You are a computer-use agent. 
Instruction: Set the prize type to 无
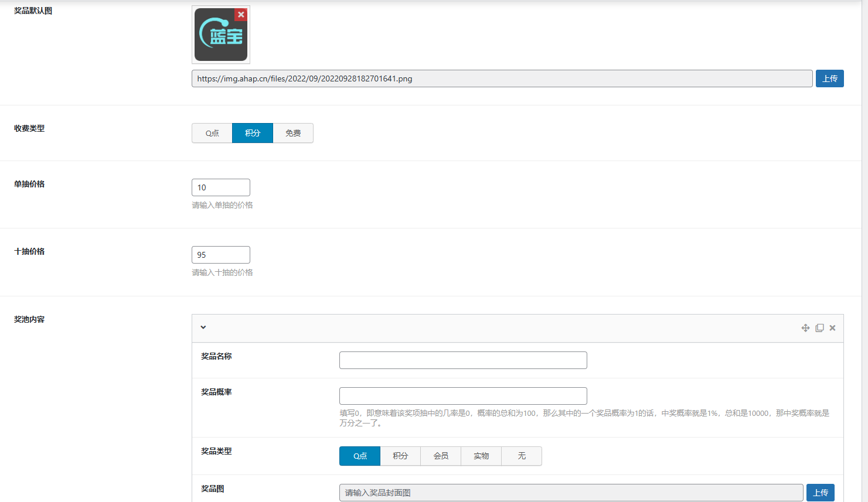pyautogui.click(x=522, y=456)
